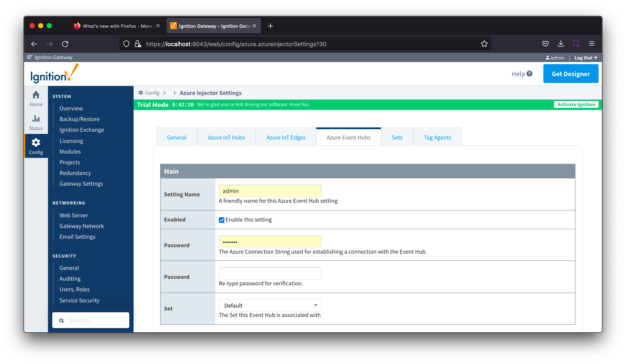Image resolution: width=626 pixels, height=364 pixels.
Task: Open the Firefox hamburger menu
Action: [x=592, y=44]
